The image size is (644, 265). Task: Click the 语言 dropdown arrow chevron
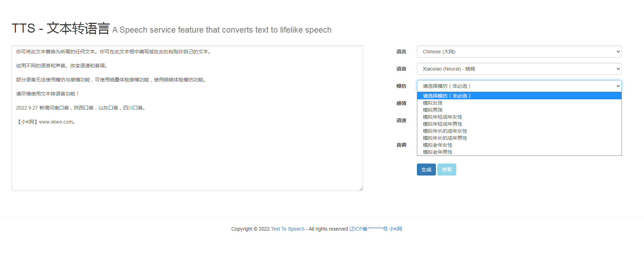click(x=618, y=52)
